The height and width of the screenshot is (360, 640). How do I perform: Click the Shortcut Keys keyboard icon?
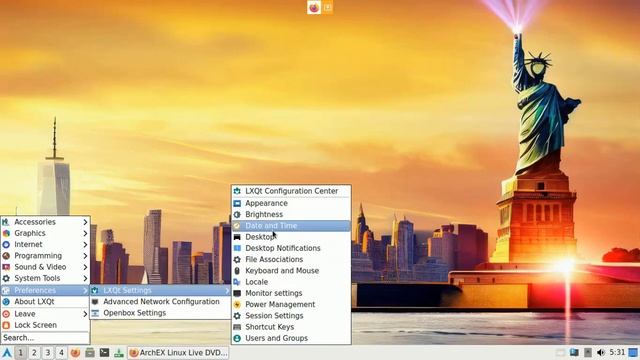pyautogui.click(x=237, y=327)
